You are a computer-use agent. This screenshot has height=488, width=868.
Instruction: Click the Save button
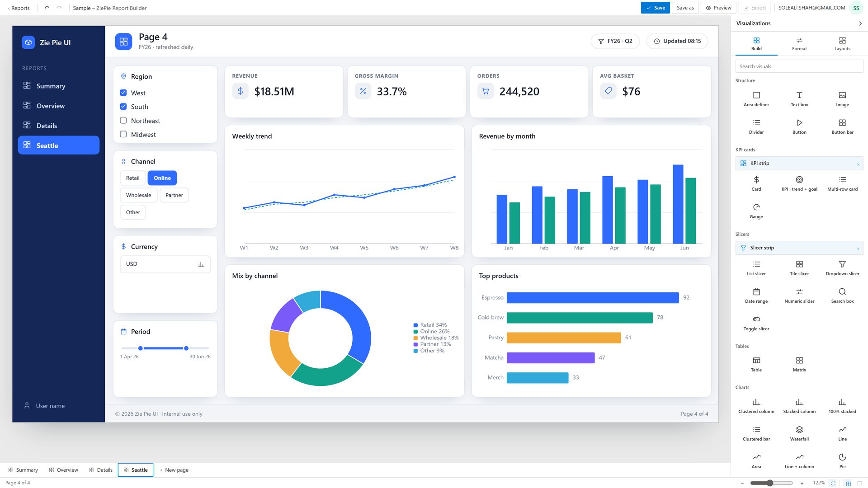(655, 8)
